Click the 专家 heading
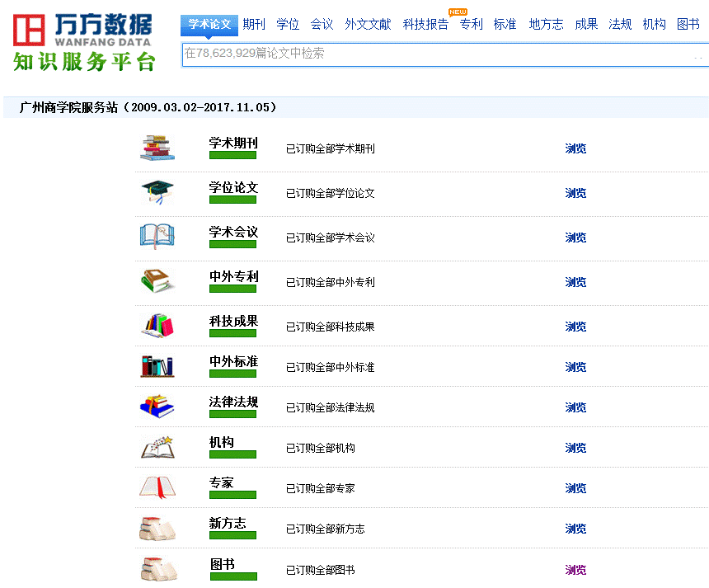Screen dimensions: 709x588 (x=222, y=482)
